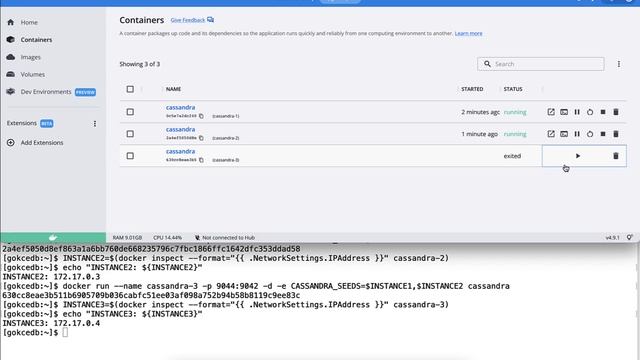
Task: Focus the container Search field
Action: coord(541,64)
